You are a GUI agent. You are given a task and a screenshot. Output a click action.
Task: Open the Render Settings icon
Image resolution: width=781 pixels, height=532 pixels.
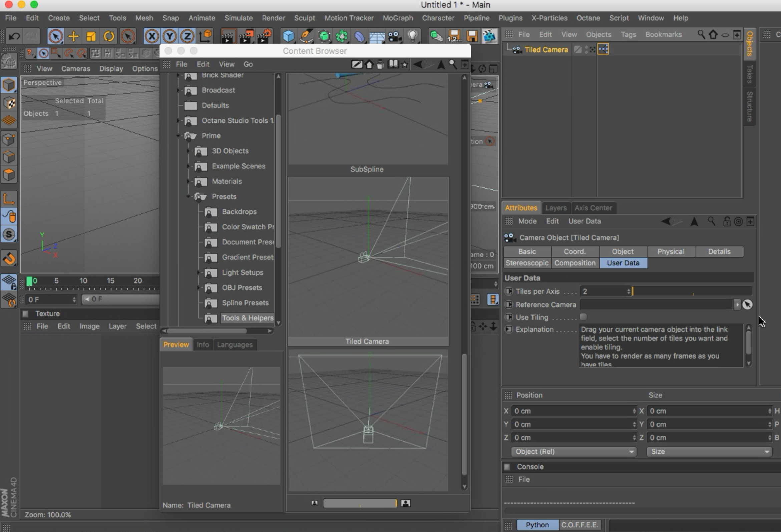click(x=265, y=36)
